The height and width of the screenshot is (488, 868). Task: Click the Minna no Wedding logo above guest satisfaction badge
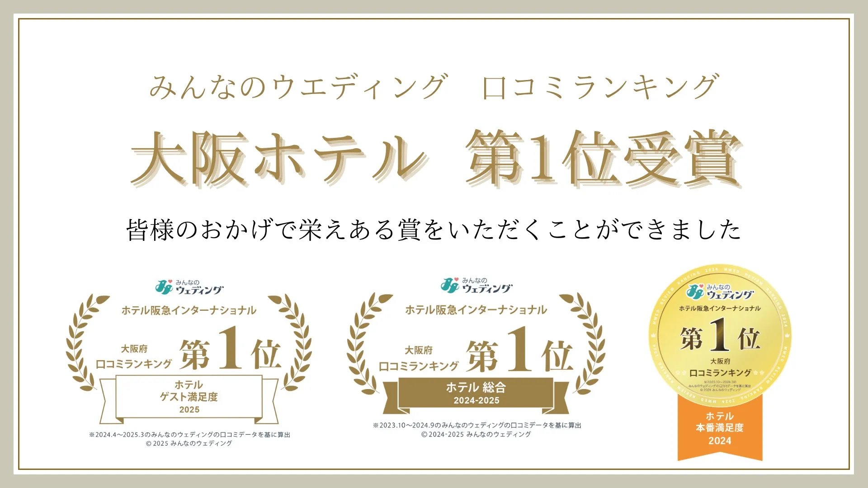189,287
